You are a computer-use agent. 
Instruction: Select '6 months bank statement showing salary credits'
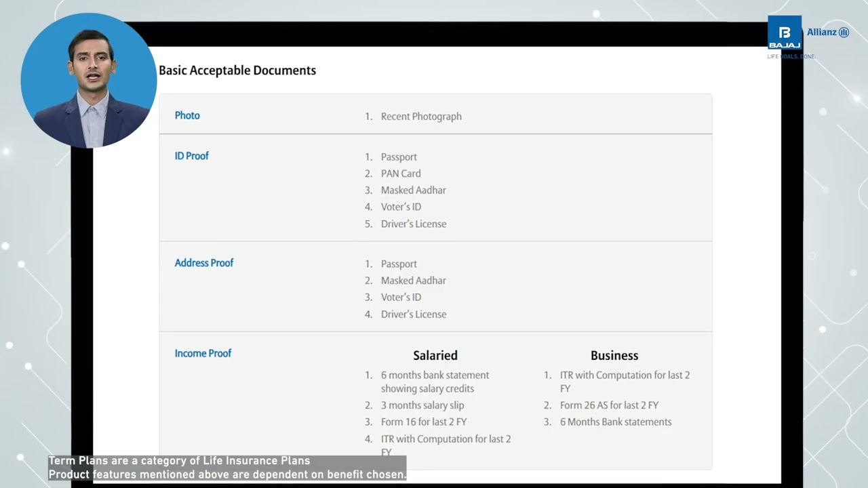point(435,382)
